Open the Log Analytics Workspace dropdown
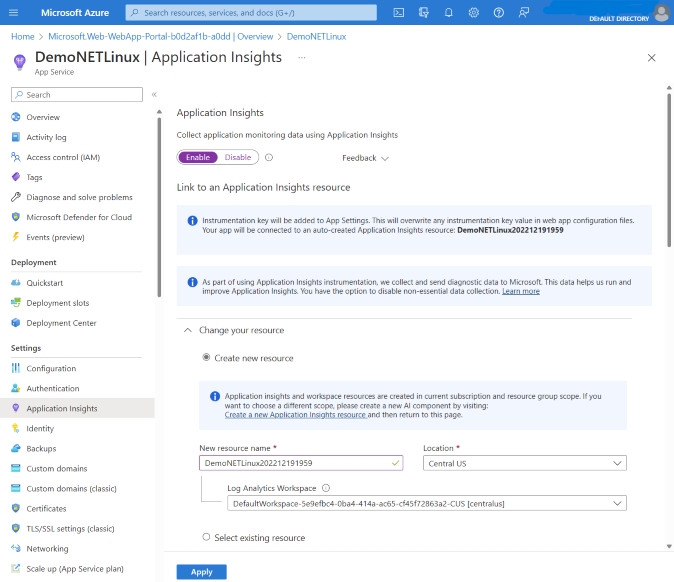Image resolution: width=674 pixels, height=582 pixels. point(427,503)
